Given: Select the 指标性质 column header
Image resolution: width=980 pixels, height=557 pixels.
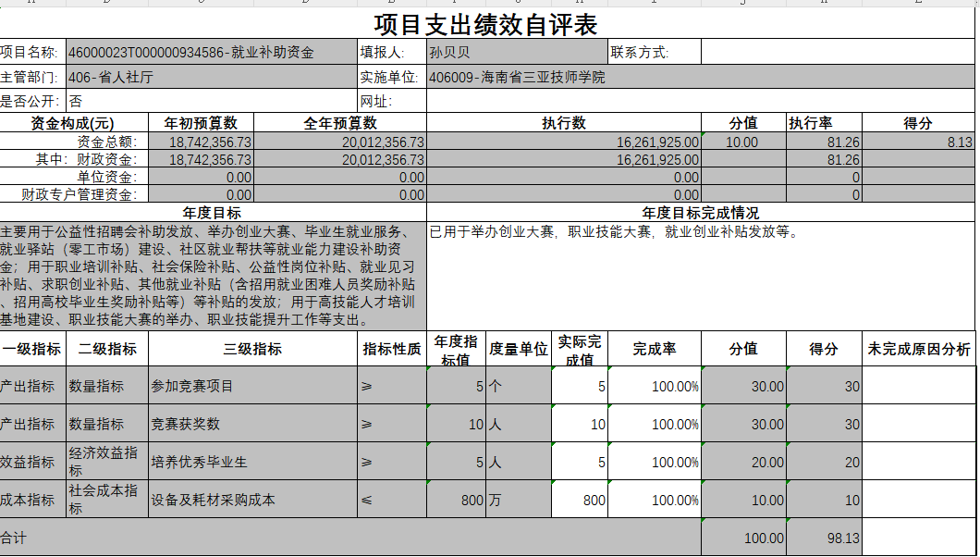Looking at the screenshot, I should pos(392,349).
